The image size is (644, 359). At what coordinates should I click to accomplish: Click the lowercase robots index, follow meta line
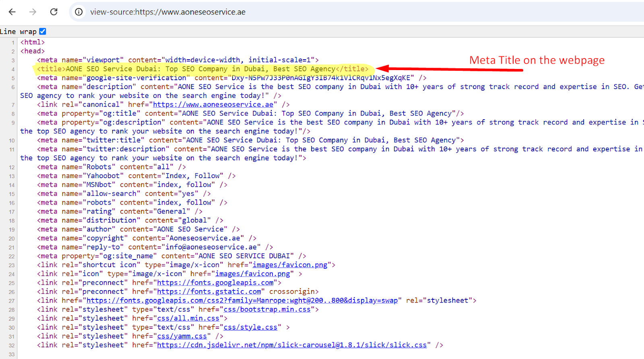click(132, 202)
